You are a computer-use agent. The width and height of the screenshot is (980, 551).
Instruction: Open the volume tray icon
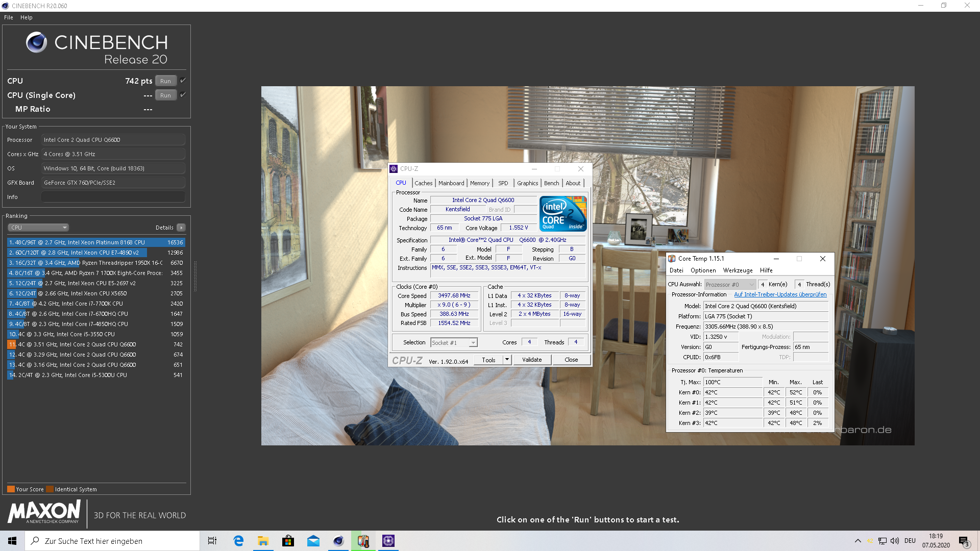[x=895, y=541]
